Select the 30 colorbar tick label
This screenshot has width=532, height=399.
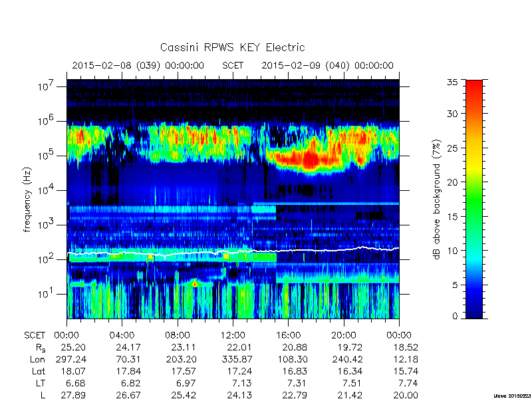pyautogui.click(x=453, y=114)
